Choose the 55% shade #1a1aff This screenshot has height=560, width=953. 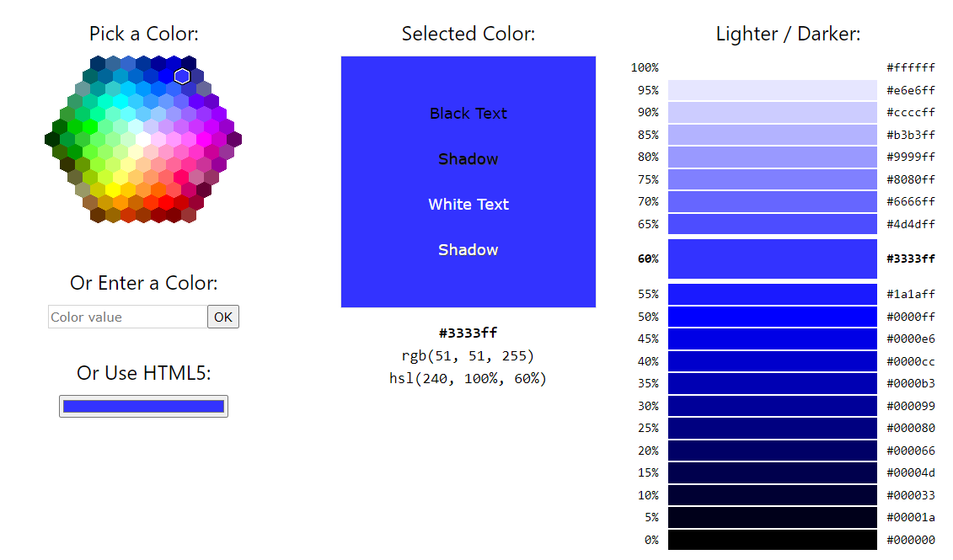[772, 294]
